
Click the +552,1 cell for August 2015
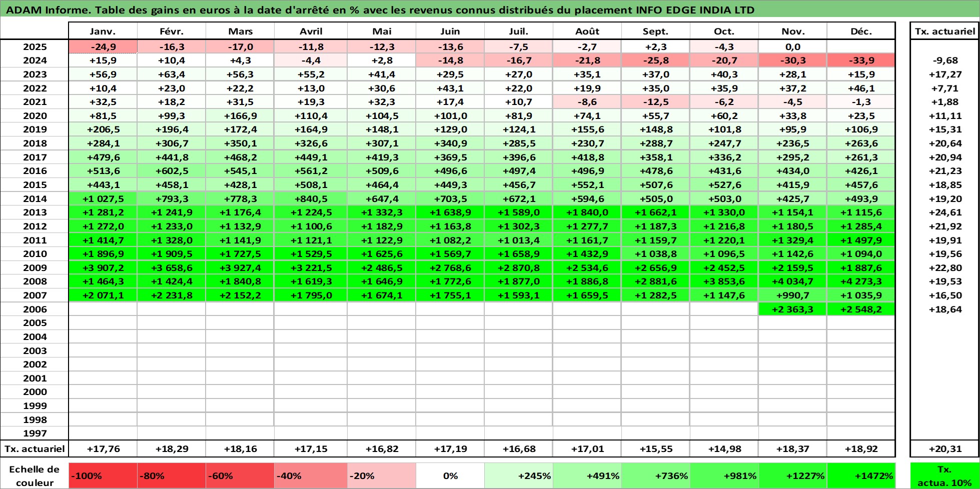[587, 185]
